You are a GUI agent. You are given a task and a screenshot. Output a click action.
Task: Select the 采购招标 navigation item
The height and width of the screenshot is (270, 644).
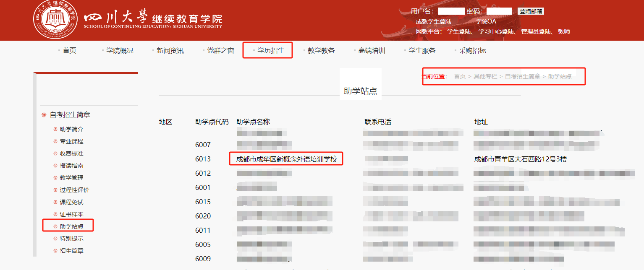(x=472, y=51)
